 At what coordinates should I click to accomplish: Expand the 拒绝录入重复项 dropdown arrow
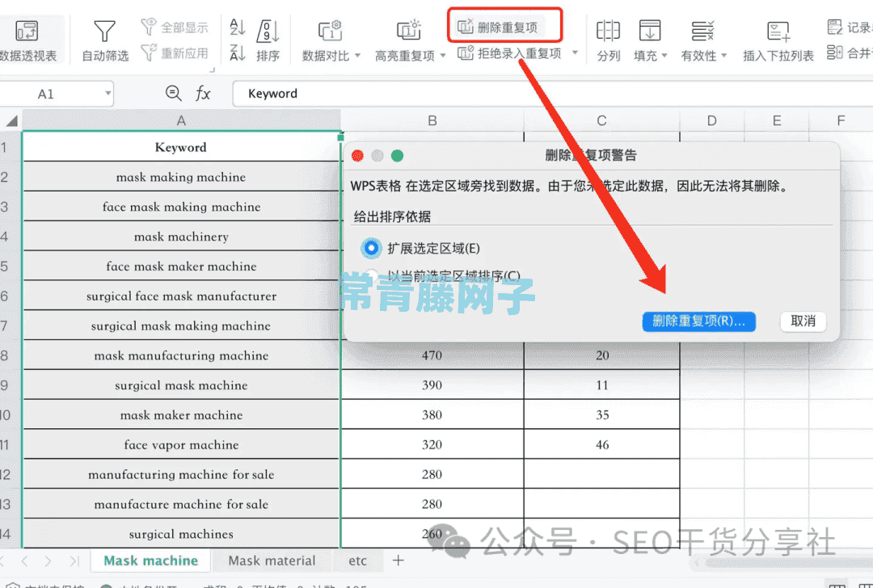coord(575,52)
